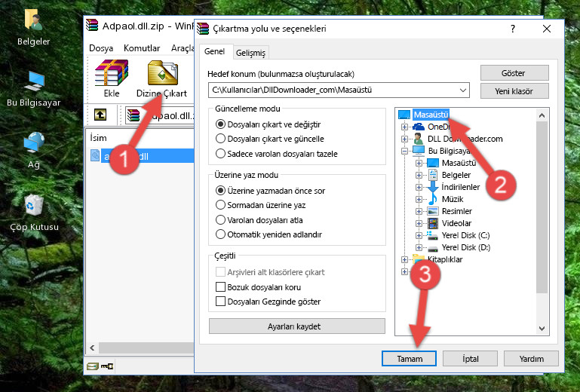Click the folder tree scroll up arrow
The height and width of the screenshot is (392, 580).
542,115
